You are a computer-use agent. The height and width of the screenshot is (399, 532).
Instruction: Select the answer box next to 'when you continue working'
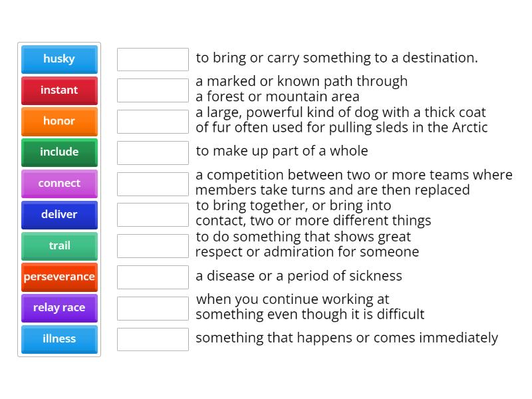click(152, 307)
